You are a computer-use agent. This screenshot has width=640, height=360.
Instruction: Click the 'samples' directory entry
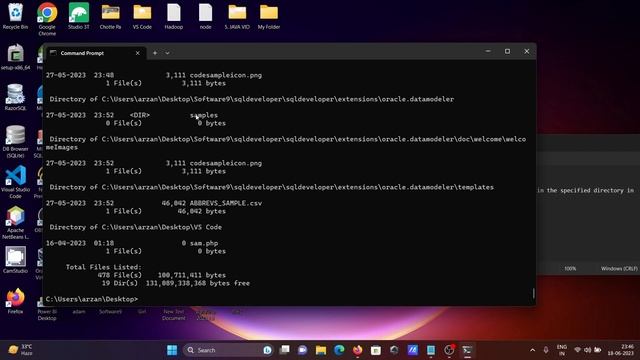(204, 115)
